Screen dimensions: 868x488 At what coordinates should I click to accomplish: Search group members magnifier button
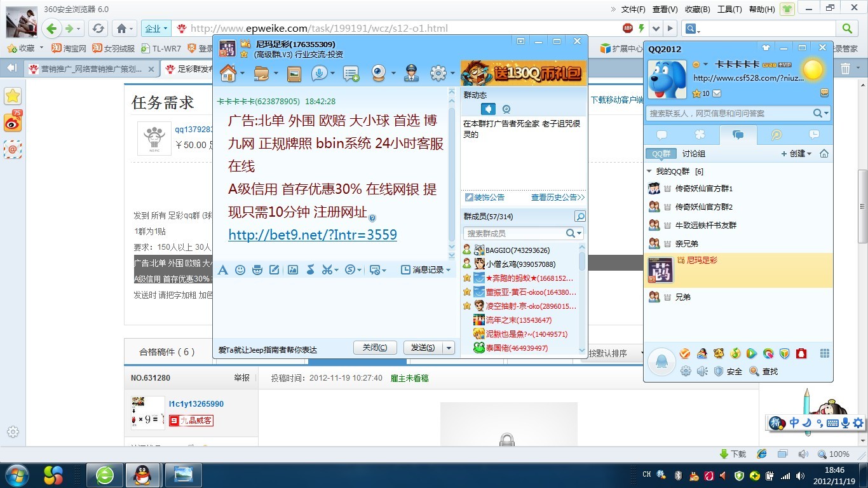[x=580, y=217]
